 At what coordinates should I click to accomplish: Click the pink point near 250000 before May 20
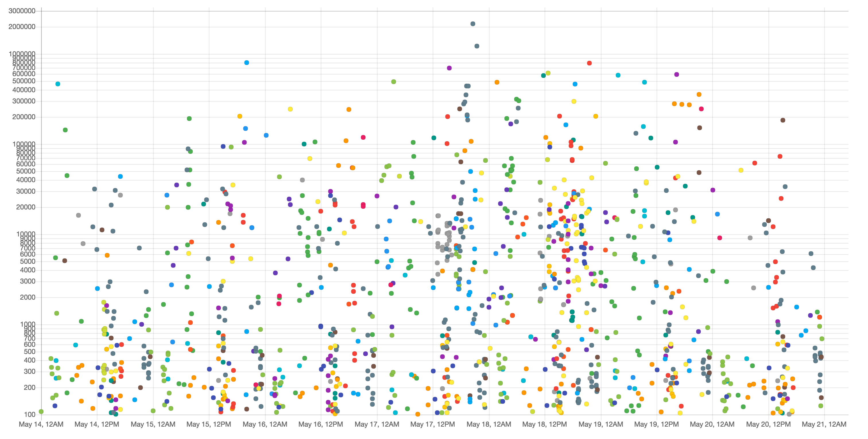(x=701, y=109)
